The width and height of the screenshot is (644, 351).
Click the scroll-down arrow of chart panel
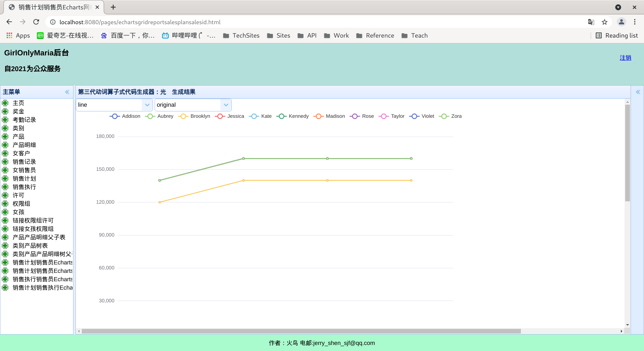pos(627,325)
